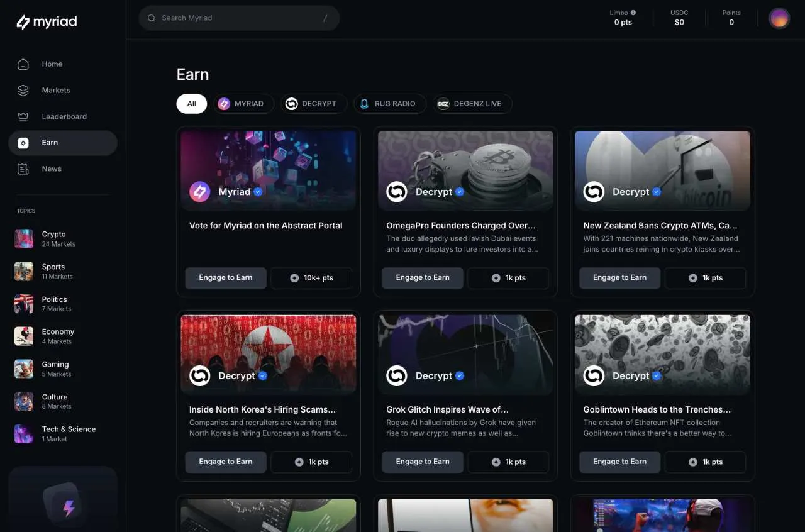Select the All filter chip
805x532 pixels.
pyautogui.click(x=191, y=103)
